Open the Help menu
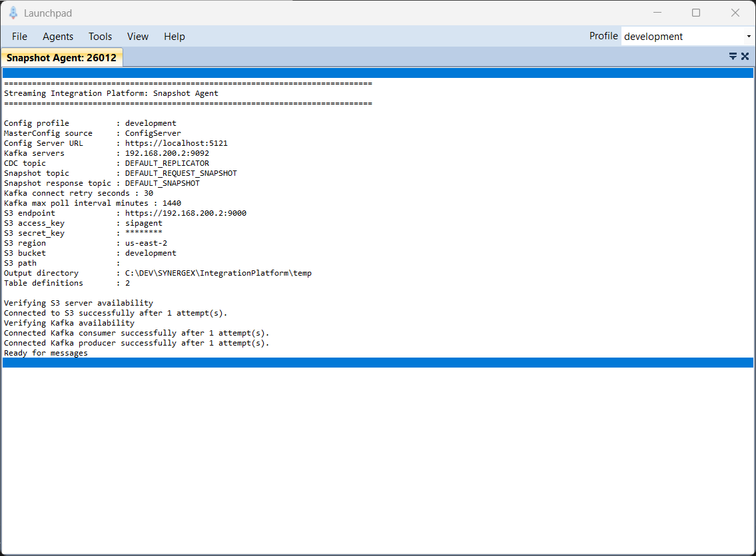The width and height of the screenshot is (756, 556). 174,37
